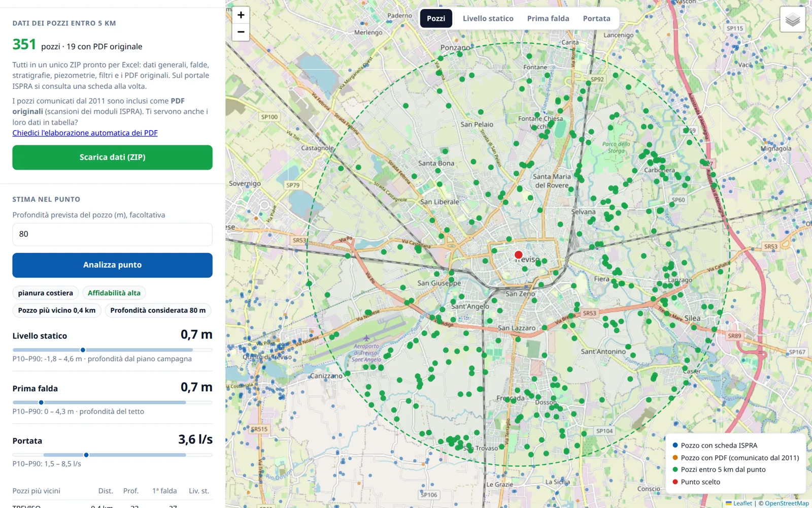Click the Portata value 3,6 l/s
This screenshot has height=508, width=812.
(x=195, y=439)
